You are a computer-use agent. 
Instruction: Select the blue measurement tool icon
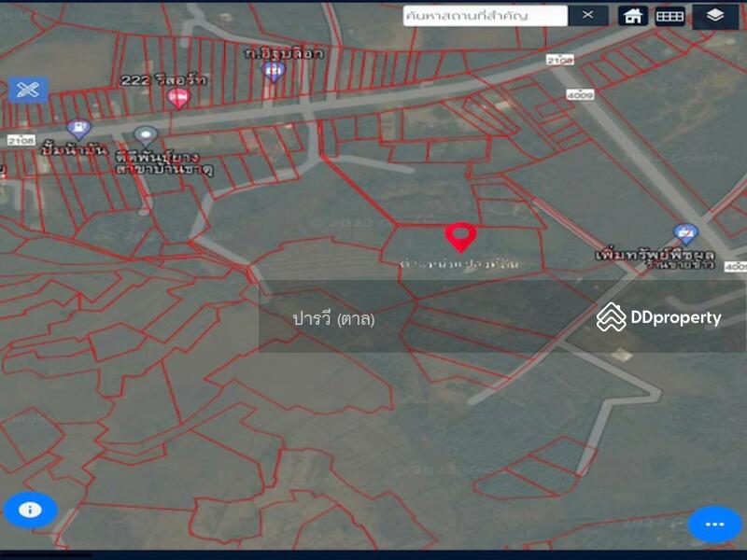[30, 90]
